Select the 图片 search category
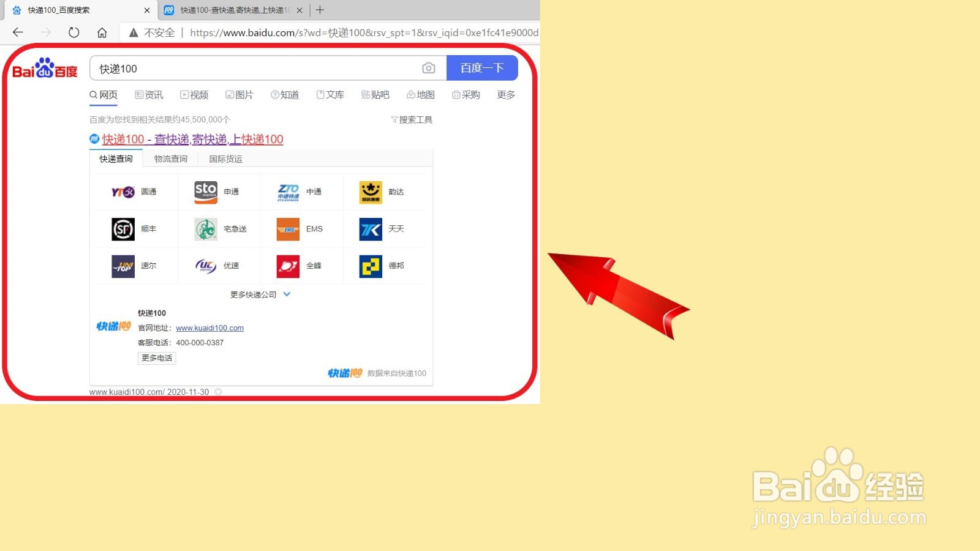Screen dimensions: 980x551 (239, 95)
